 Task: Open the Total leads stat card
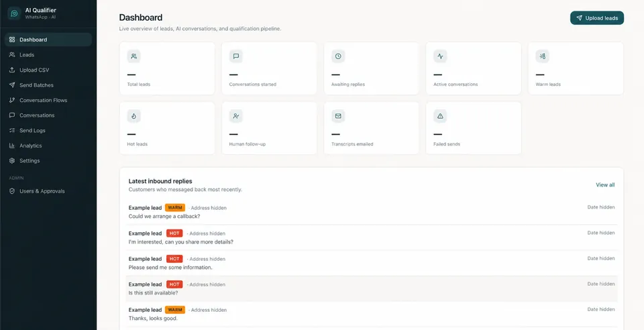tap(167, 68)
